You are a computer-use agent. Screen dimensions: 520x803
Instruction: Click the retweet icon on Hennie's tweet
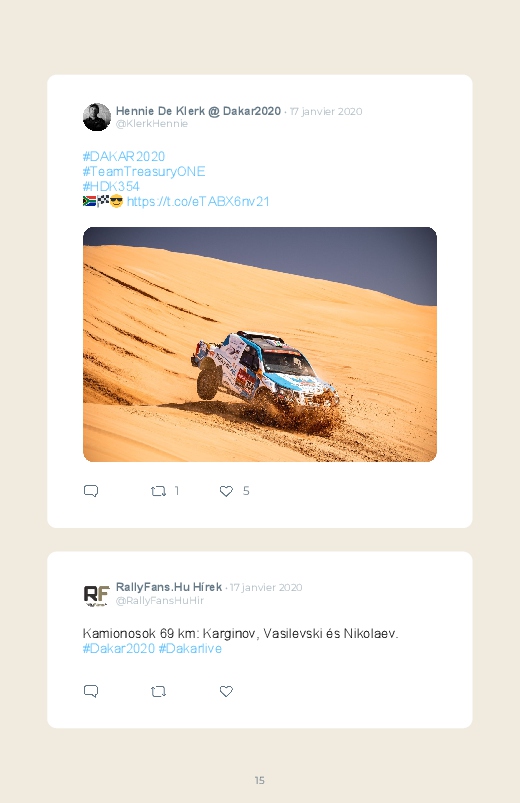158,491
